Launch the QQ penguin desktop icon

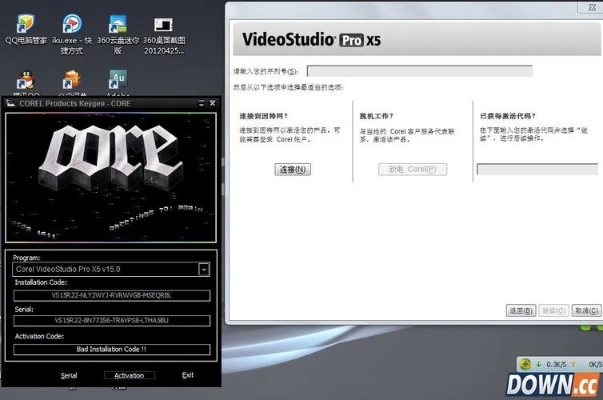(26, 80)
